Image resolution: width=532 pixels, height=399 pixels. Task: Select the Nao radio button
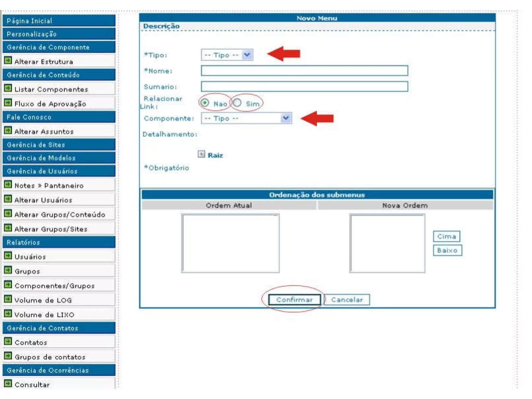click(205, 103)
